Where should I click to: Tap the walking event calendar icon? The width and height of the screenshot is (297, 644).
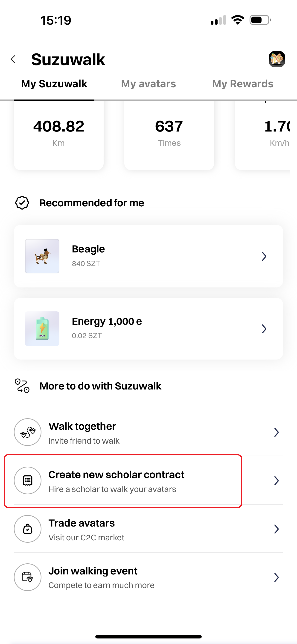pyautogui.click(x=27, y=577)
